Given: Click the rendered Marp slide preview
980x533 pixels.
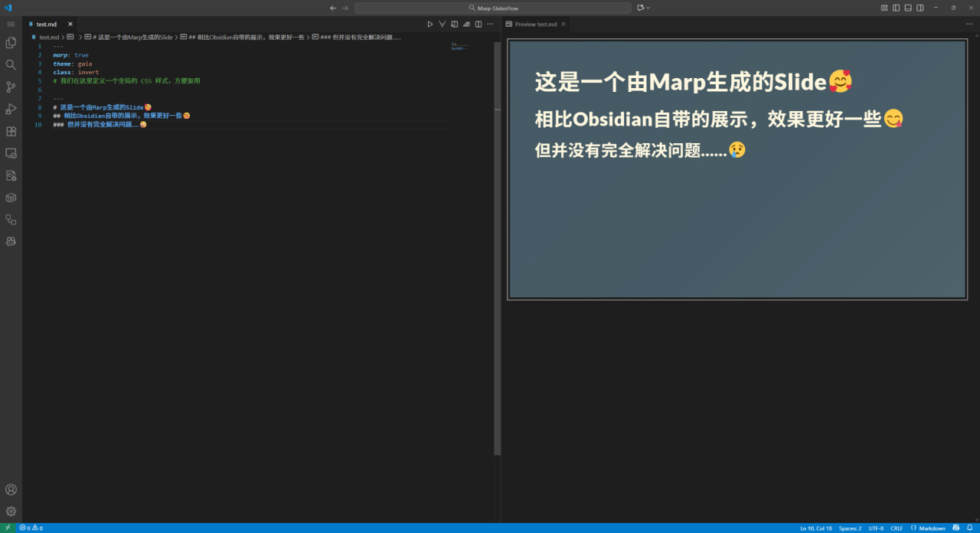Looking at the screenshot, I should click(737, 169).
